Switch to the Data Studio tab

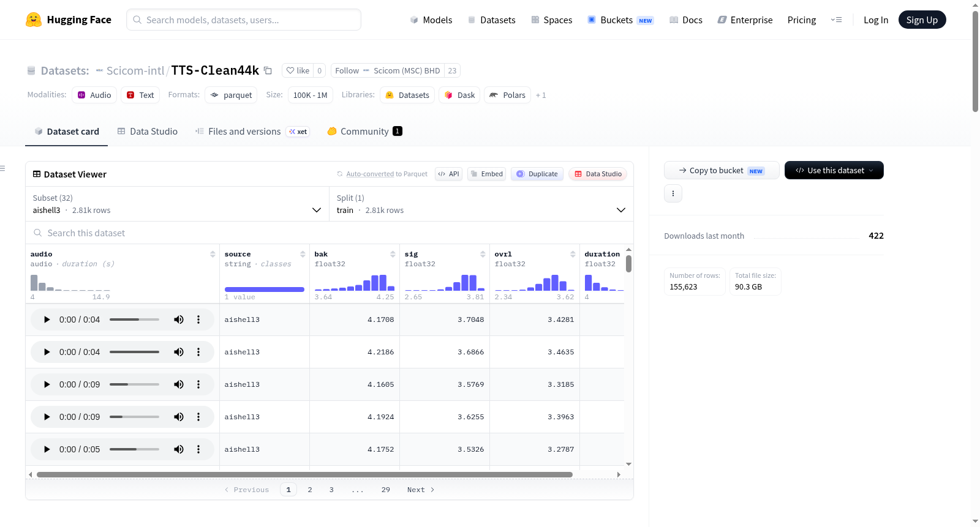coord(148,131)
